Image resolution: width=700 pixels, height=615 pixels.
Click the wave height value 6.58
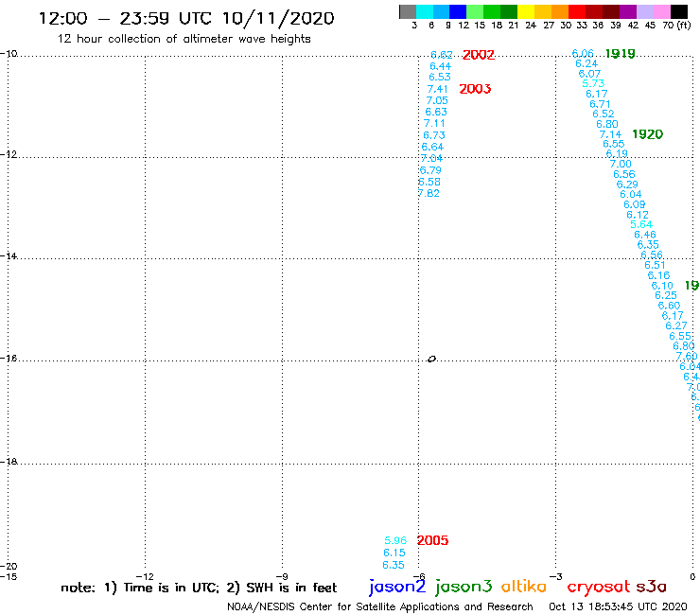(429, 182)
